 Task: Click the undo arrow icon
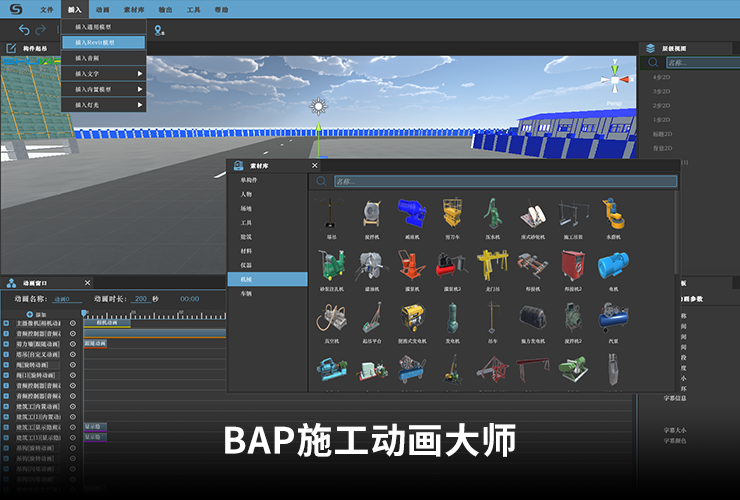click(x=24, y=30)
